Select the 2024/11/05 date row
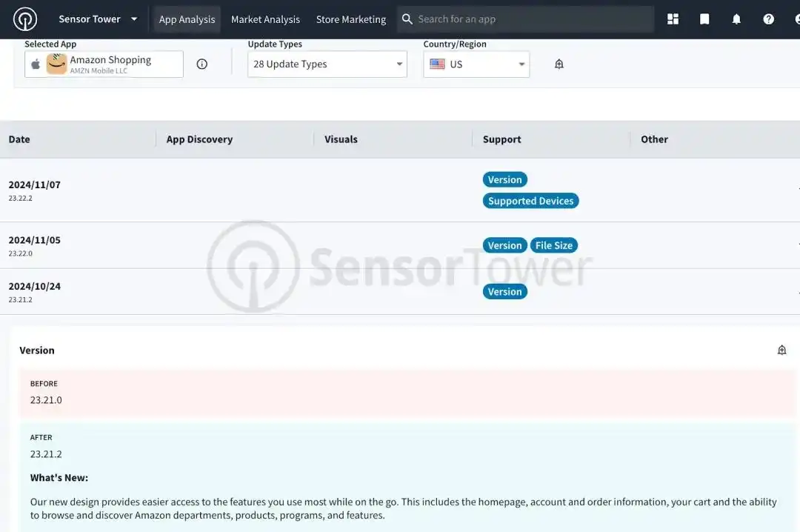800x532 pixels. click(400, 245)
